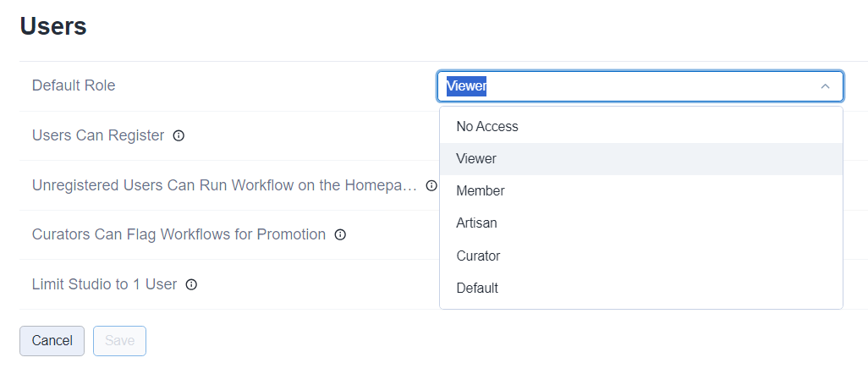The width and height of the screenshot is (868, 374).
Task: Select the No Access role option
Action: pos(487,126)
